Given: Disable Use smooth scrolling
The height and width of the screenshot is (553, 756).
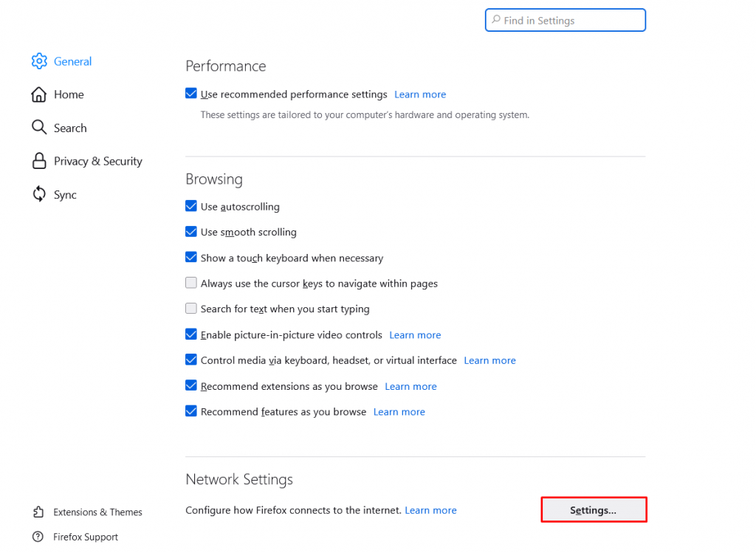Looking at the screenshot, I should point(191,232).
